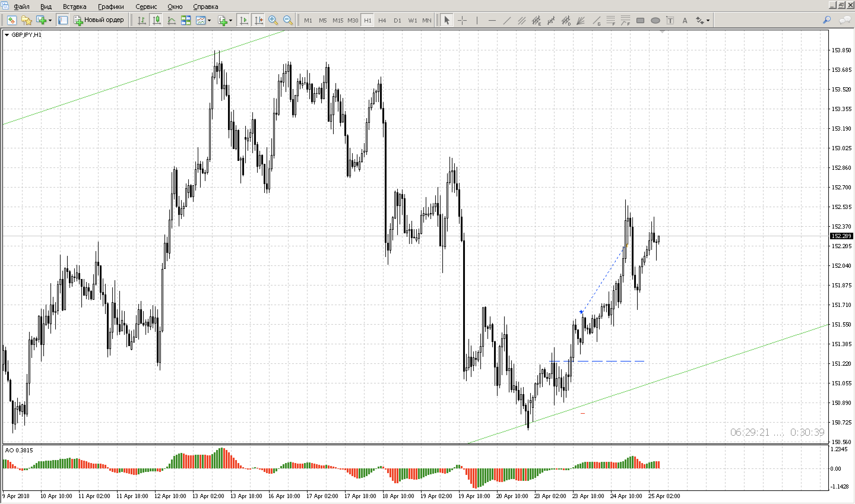Select the ellipse shape tool
The image size is (855, 504).
point(655,20)
